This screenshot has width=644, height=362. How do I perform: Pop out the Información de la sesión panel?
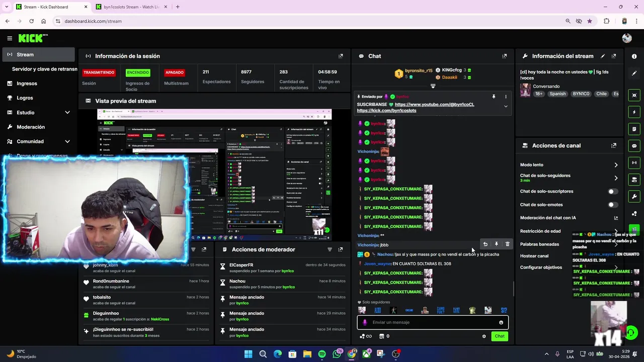(341, 56)
